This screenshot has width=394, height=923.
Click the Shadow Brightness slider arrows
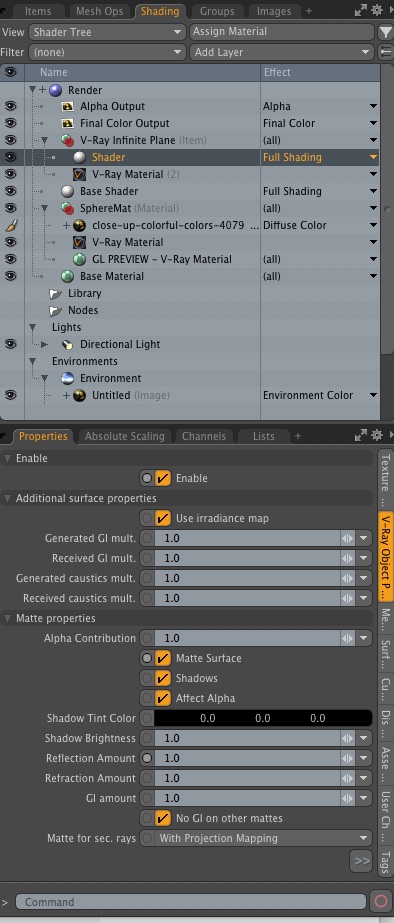(x=347, y=738)
